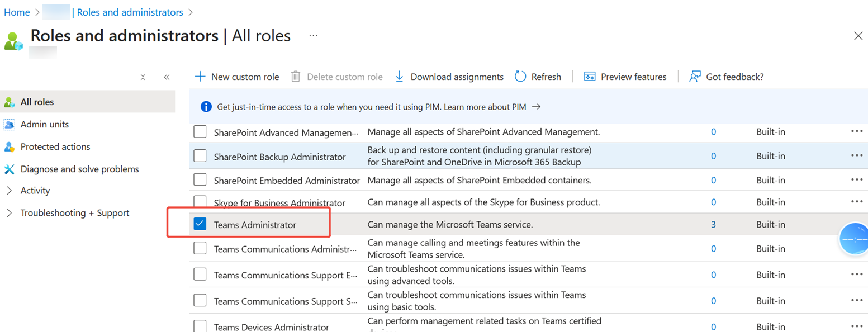The image size is (868, 336).
Task: Collapse the left navigation pane with the chevrons
Action: pos(166,77)
